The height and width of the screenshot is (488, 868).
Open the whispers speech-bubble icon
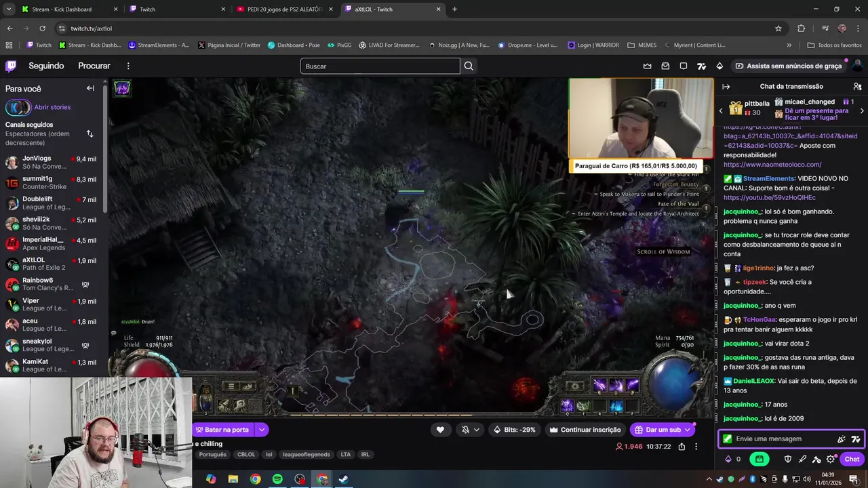tap(684, 66)
